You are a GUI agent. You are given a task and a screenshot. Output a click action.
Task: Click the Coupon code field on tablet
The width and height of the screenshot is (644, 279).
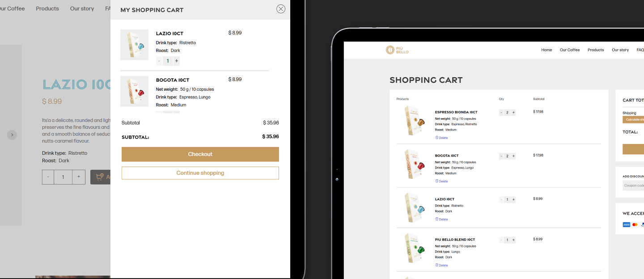coord(634,186)
